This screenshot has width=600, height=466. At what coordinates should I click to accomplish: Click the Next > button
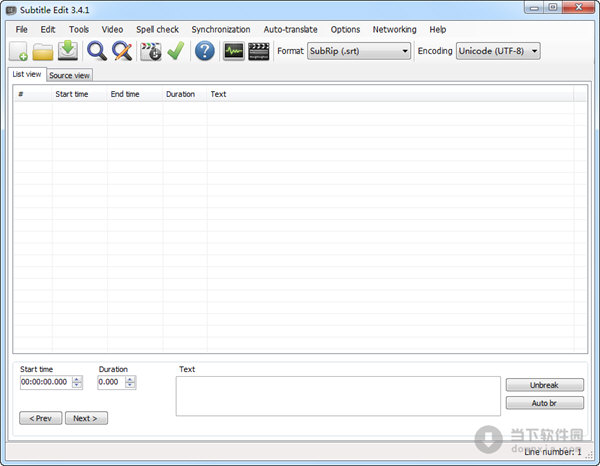[x=86, y=418]
